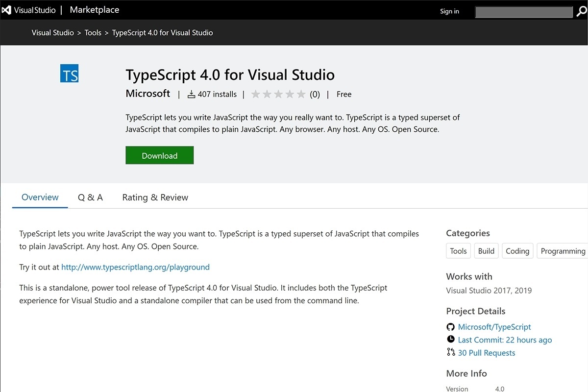Click the TypeScript 4.0 for Visual Studio breadcrumb
Viewport: 588px width, 392px height.
pos(162,33)
